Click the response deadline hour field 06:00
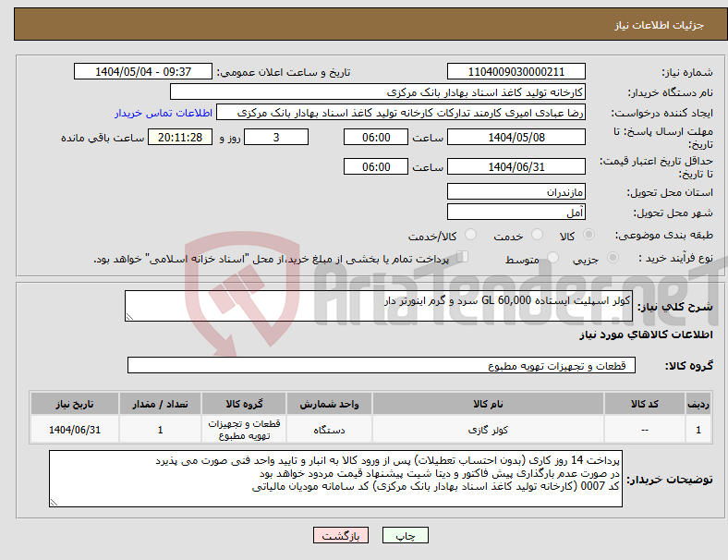Image resolution: width=728 pixels, height=560 pixels. (x=376, y=138)
